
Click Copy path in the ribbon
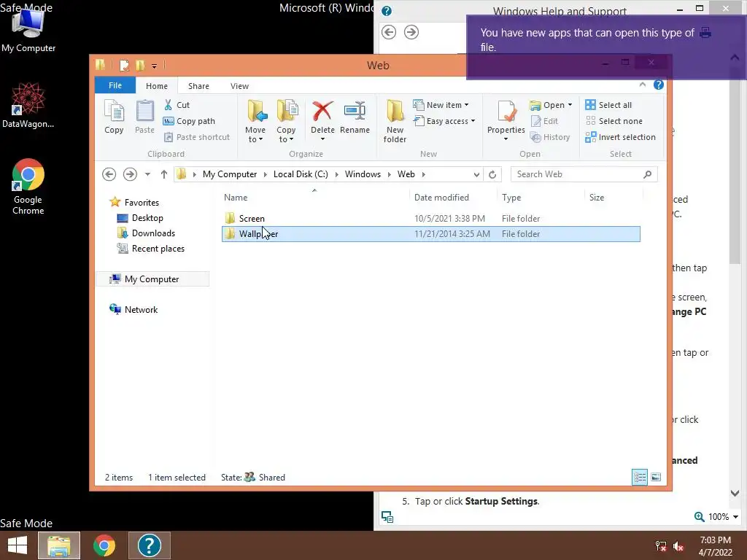coord(189,121)
